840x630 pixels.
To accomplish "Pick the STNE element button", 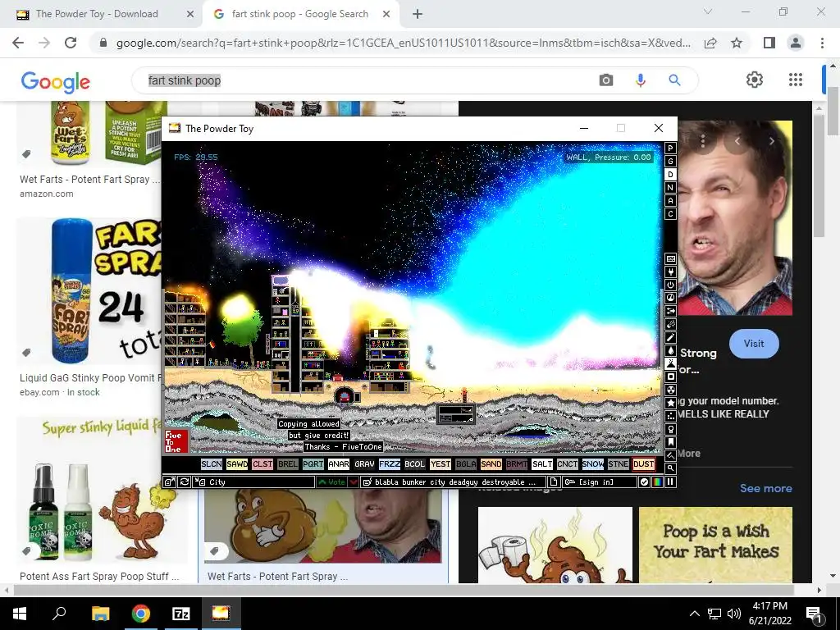I will click(x=619, y=464).
